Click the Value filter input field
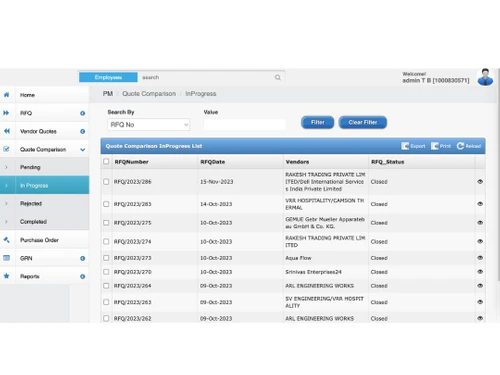The image size is (500, 375). [x=245, y=125]
